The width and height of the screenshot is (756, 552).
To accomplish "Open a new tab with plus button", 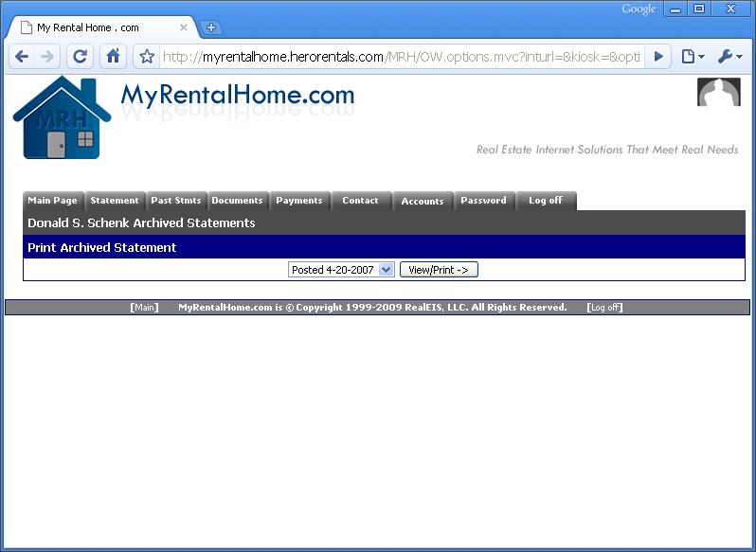I will (x=211, y=27).
